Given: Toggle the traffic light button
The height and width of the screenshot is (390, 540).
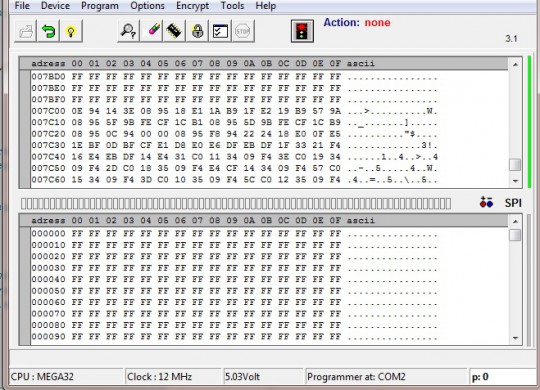Looking at the screenshot, I should [302, 31].
